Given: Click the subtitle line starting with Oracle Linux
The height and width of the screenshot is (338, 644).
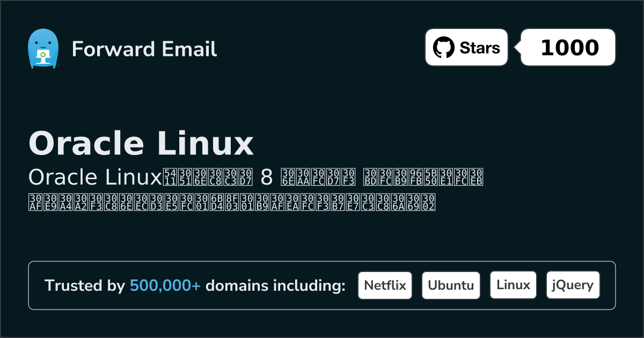Looking at the screenshot, I should [x=255, y=177].
